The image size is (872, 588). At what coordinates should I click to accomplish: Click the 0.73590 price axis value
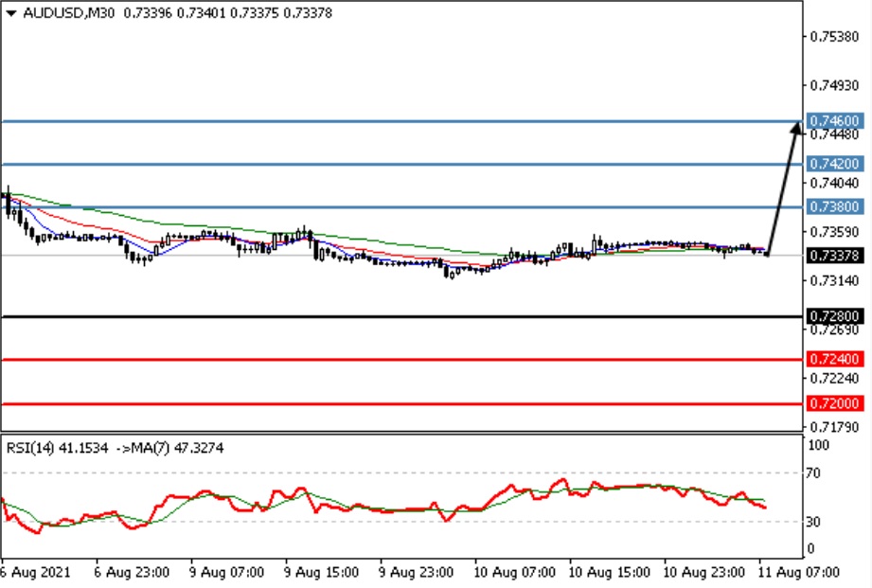click(x=834, y=231)
